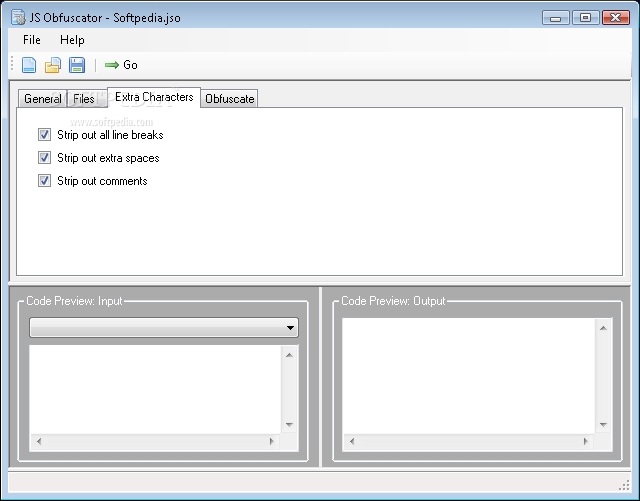Minimize the JS Obfuscator window
640x501 pixels.
pos(556,18)
